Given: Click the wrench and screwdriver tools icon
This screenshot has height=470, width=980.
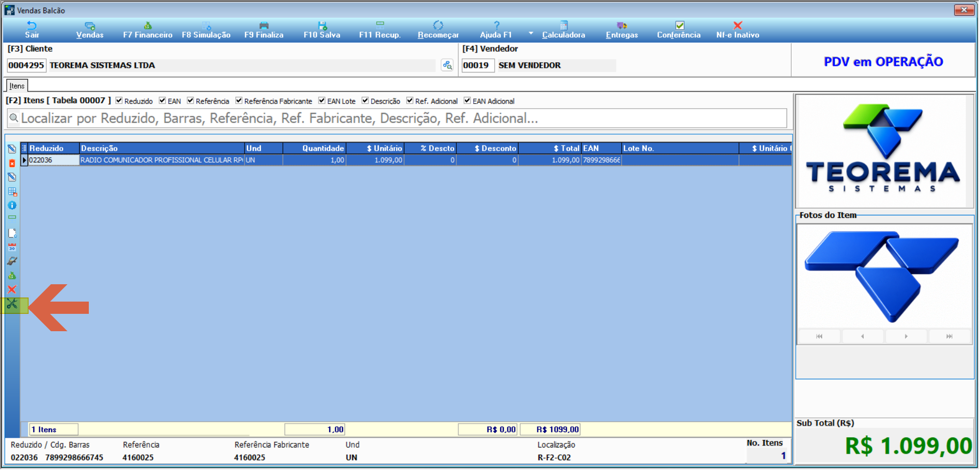Looking at the screenshot, I should (12, 305).
